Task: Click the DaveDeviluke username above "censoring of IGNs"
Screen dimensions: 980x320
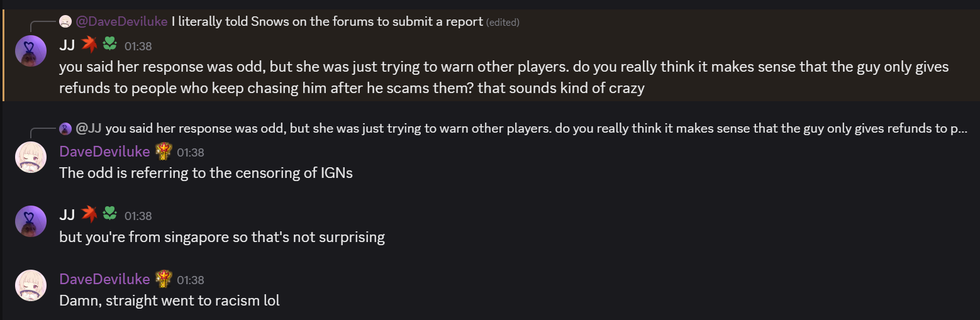Action: [104, 152]
